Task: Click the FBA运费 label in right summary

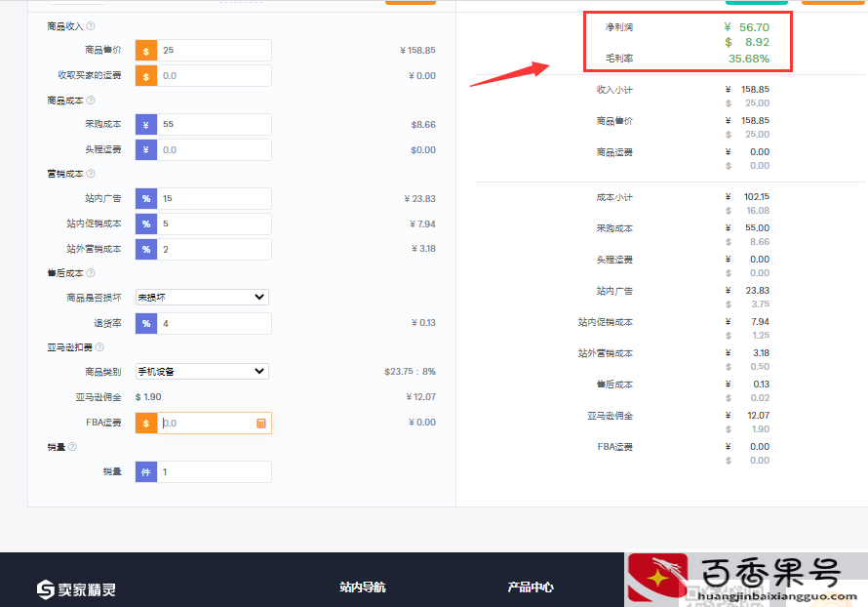Action: (615, 447)
